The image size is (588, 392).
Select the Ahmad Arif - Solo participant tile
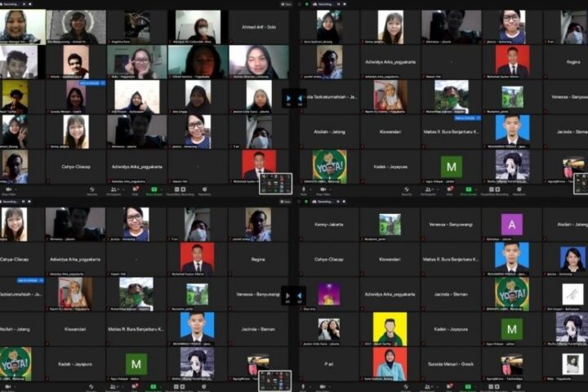pos(259,27)
